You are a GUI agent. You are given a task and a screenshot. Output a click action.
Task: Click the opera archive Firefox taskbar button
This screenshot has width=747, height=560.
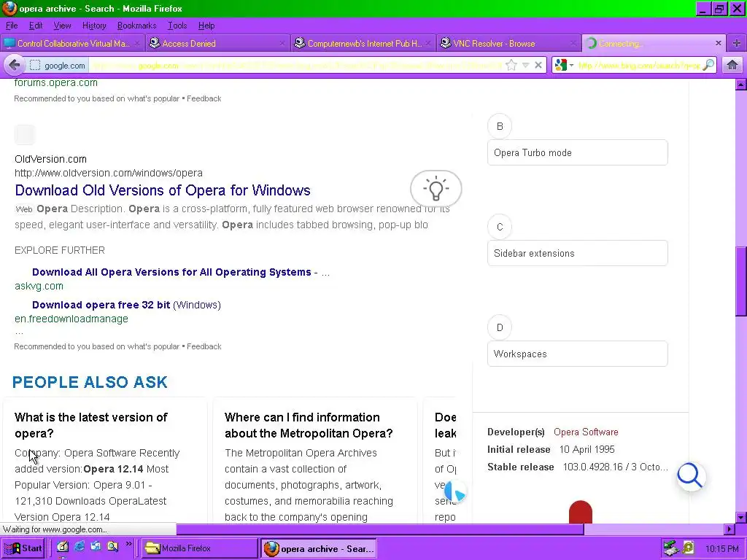(x=319, y=548)
